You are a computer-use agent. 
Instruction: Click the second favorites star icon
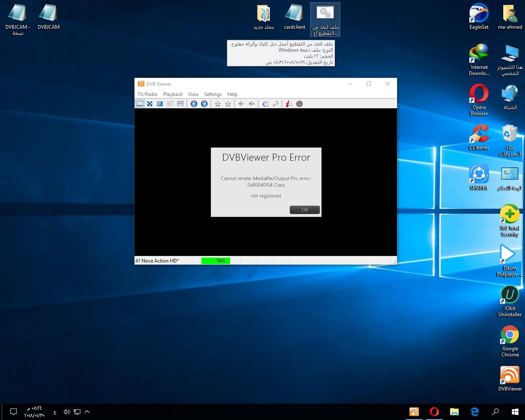point(228,104)
